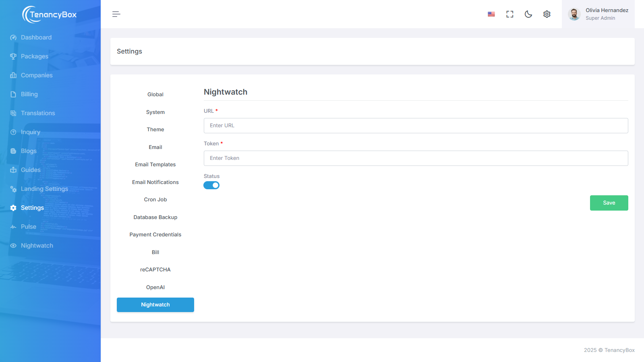
Task: Open the Pulse label in sidebar
Action: pyautogui.click(x=29, y=227)
